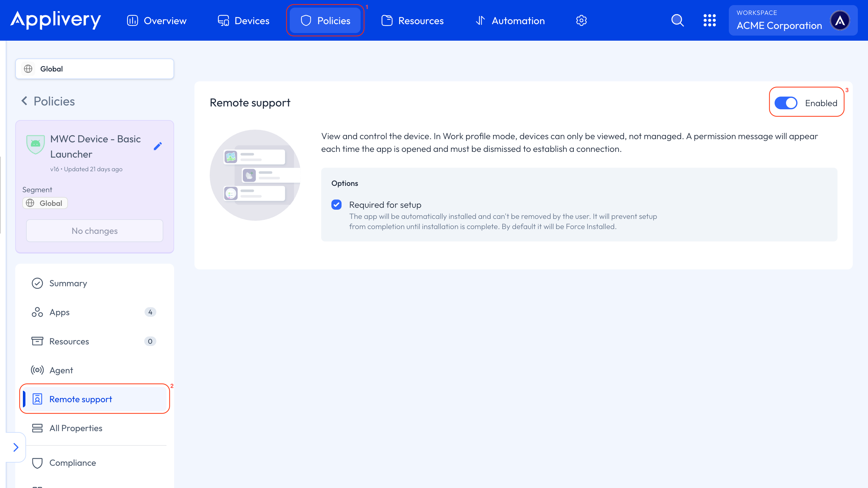868x488 pixels.
Task: Open the Automation section
Action: (510, 20)
